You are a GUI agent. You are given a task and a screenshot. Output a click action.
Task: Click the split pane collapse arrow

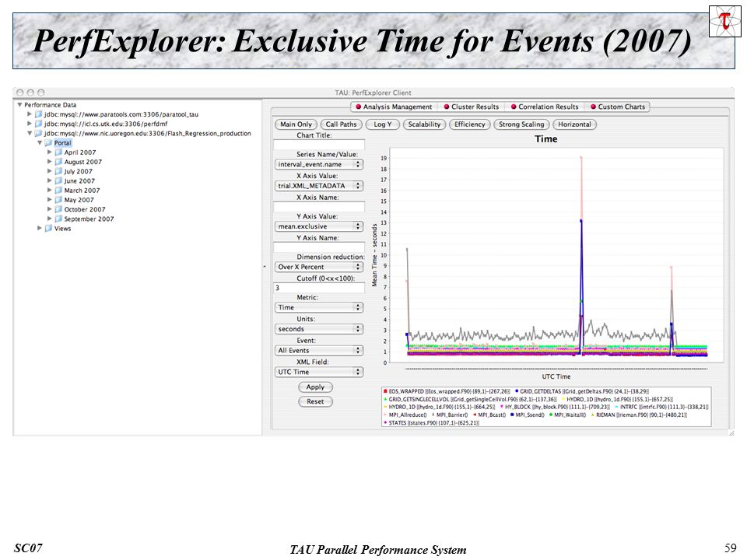(x=265, y=267)
